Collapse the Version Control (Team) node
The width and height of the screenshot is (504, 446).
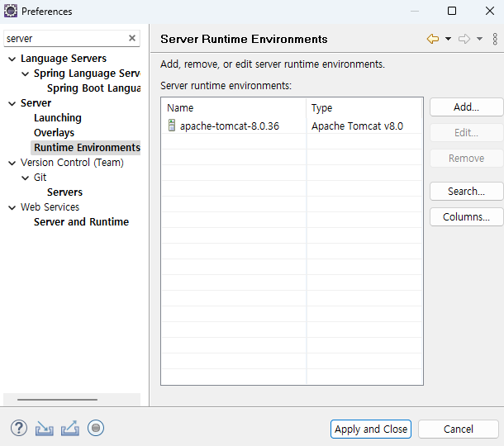coord(12,163)
